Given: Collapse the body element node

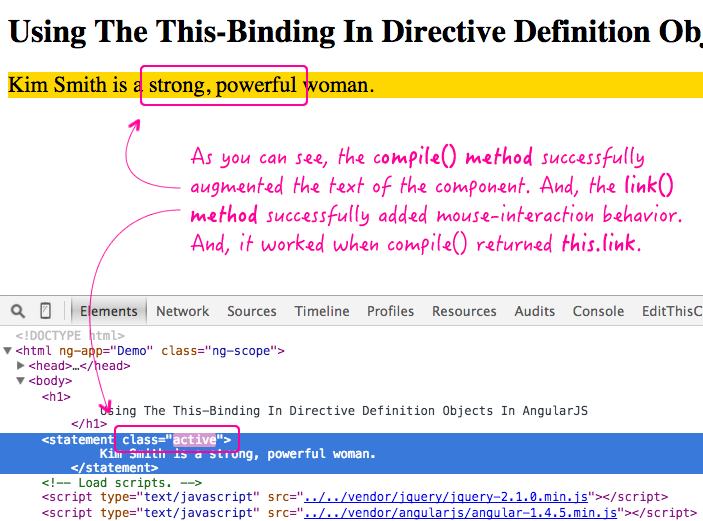Looking at the screenshot, I should (21, 381).
